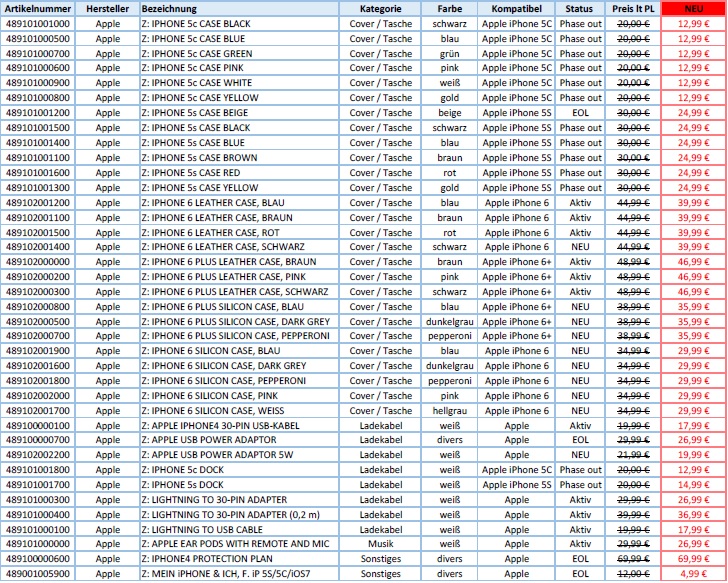Viewport: 728px width, 583px height.
Task: Select article number 489101000600
Action: click(x=38, y=68)
